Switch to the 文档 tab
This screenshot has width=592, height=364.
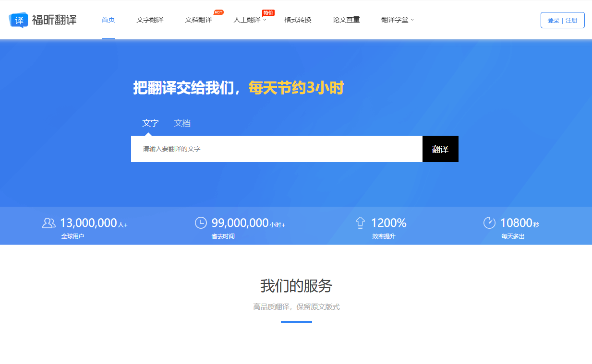tap(182, 123)
